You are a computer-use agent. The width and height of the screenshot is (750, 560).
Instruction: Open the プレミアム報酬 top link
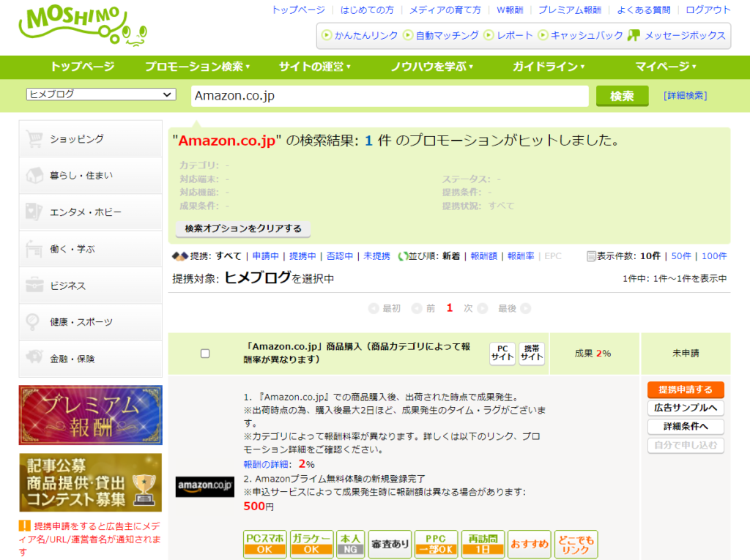pos(570,10)
